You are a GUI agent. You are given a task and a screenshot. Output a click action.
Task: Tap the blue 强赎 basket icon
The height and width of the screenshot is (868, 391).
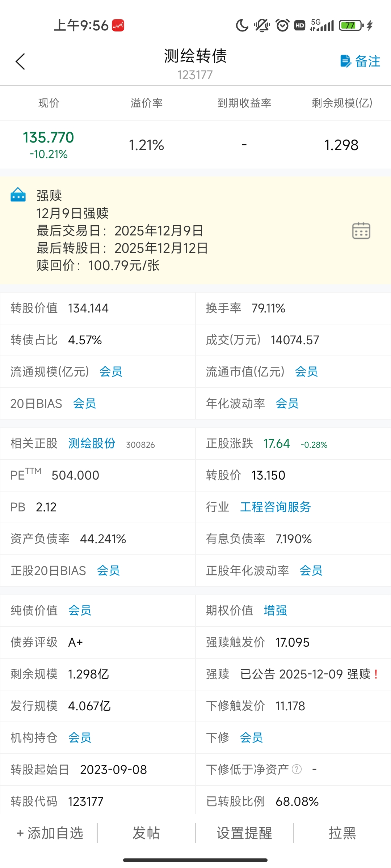[x=18, y=195]
